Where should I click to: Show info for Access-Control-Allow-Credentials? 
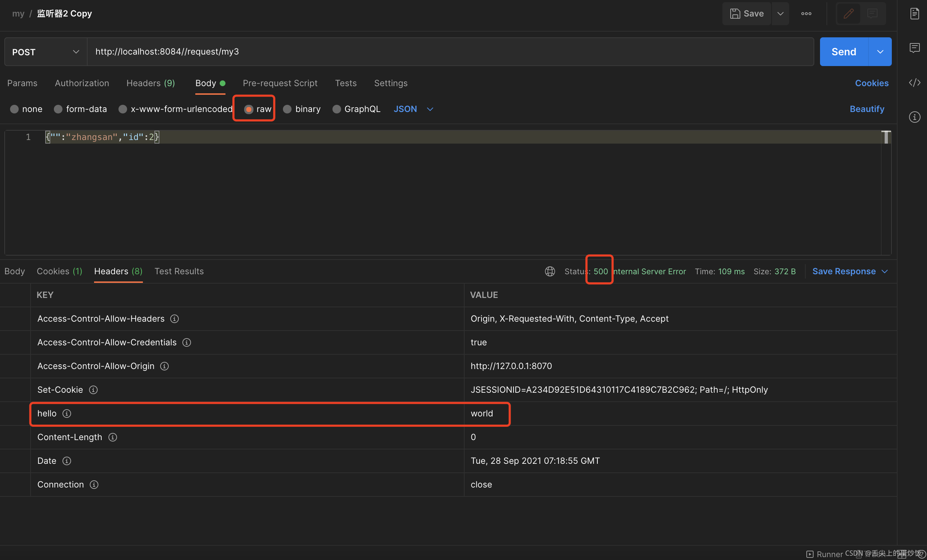(x=187, y=342)
